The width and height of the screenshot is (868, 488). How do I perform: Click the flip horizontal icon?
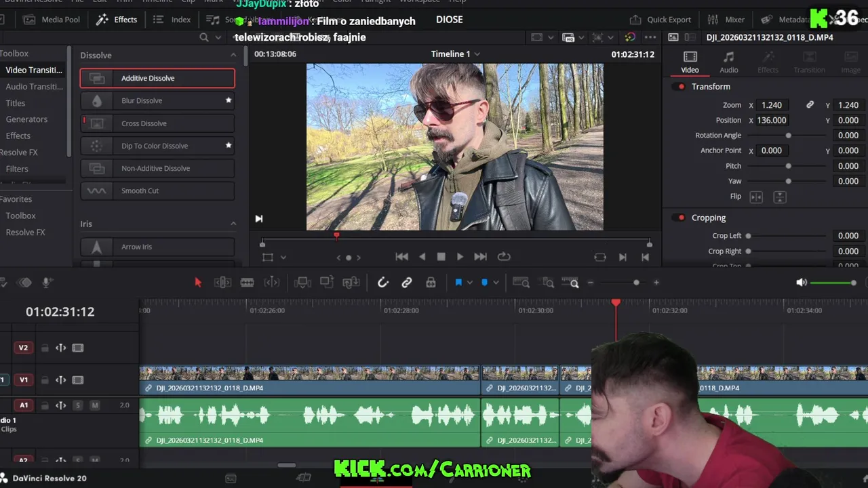(756, 197)
